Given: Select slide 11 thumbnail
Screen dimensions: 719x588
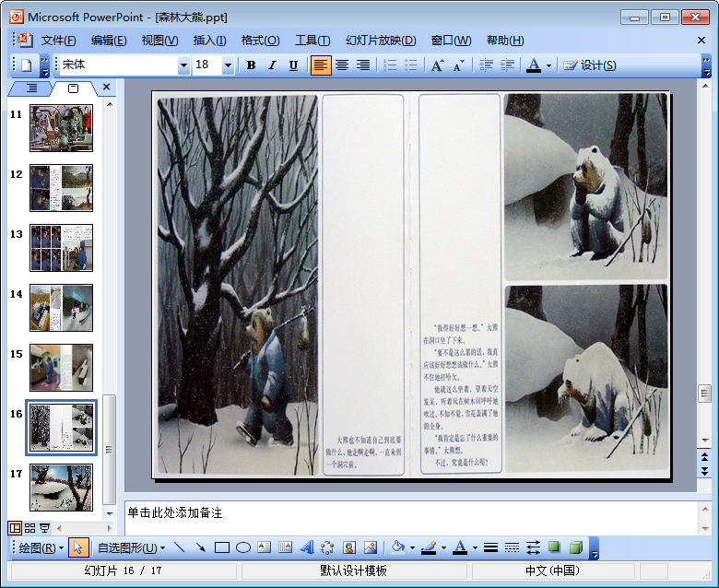Looking at the screenshot, I should click(62, 128).
